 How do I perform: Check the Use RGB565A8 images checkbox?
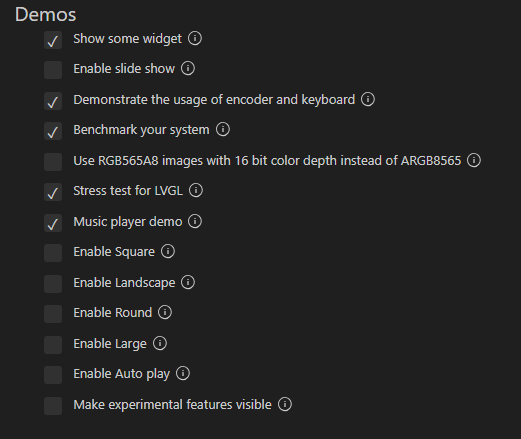pos(53,162)
